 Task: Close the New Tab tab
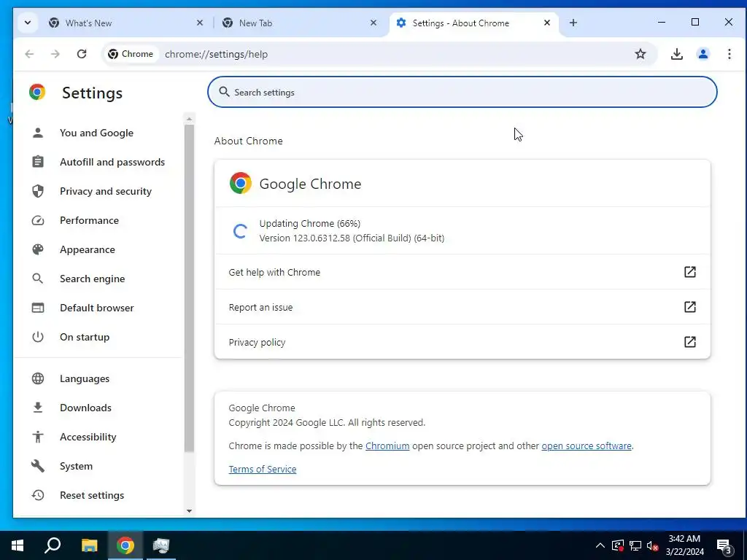coord(373,23)
